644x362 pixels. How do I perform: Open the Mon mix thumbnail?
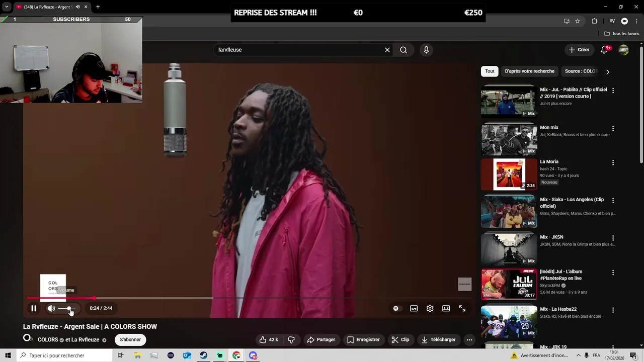(509, 140)
